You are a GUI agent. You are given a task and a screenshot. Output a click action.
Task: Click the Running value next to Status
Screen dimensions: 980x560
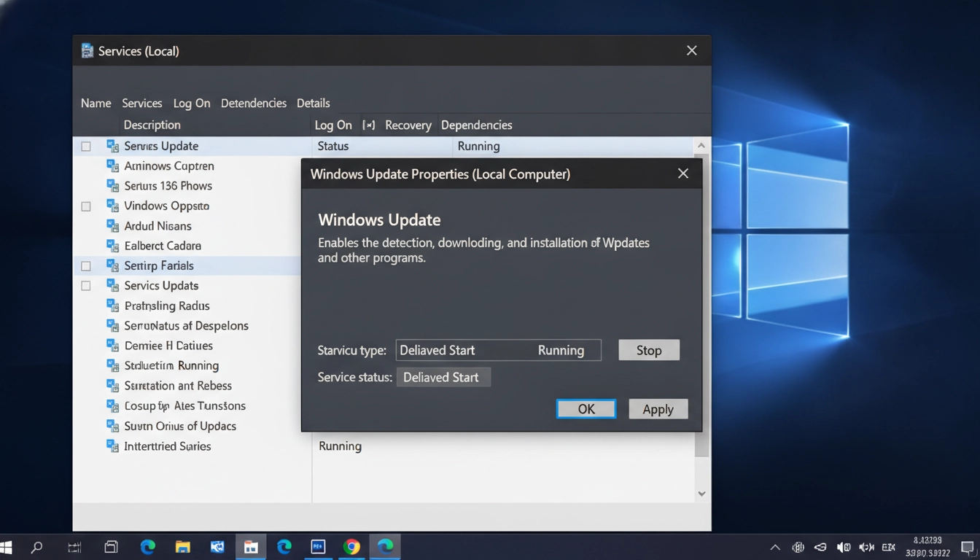point(478,146)
